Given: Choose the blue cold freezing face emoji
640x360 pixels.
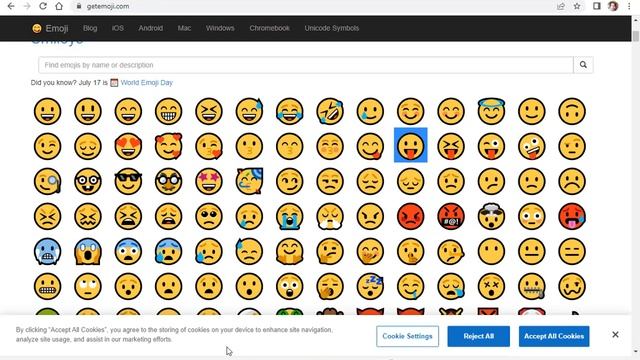Looking at the screenshot, I should tap(47, 251).
